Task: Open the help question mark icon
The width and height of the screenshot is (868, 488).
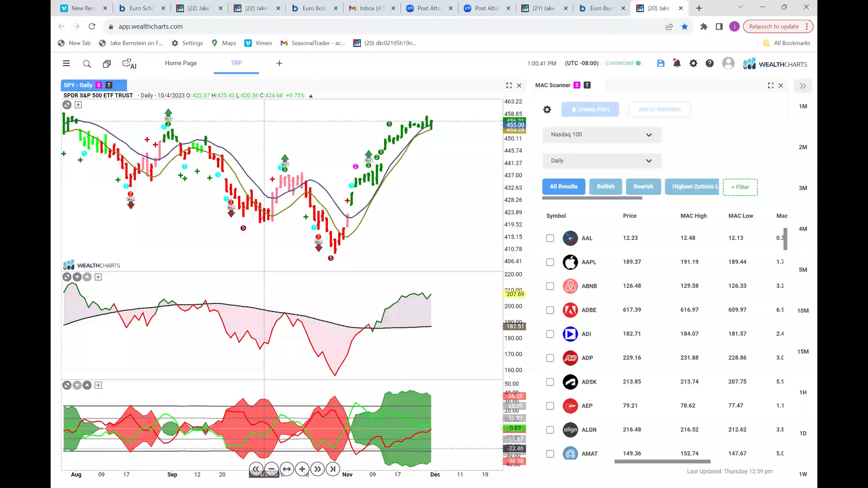Action: (x=710, y=63)
